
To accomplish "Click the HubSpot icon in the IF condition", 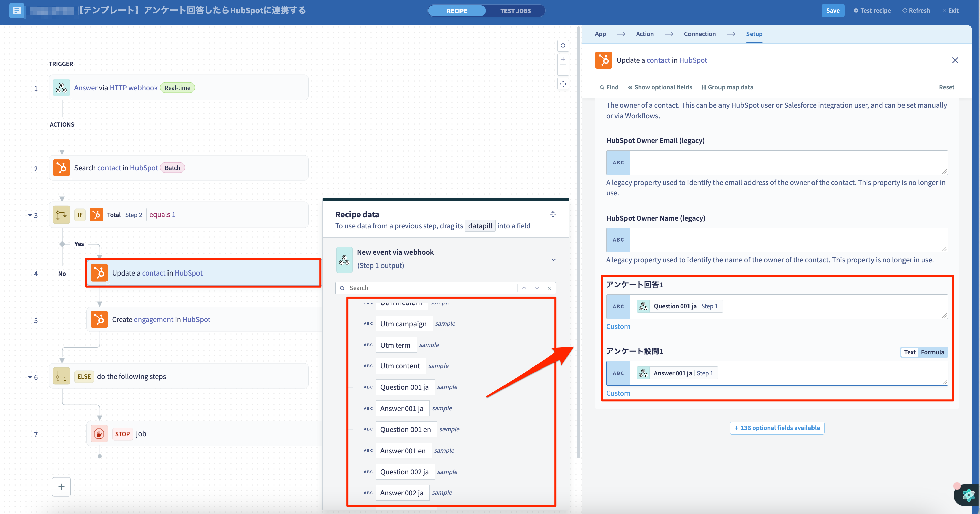I will click(96, 215).
